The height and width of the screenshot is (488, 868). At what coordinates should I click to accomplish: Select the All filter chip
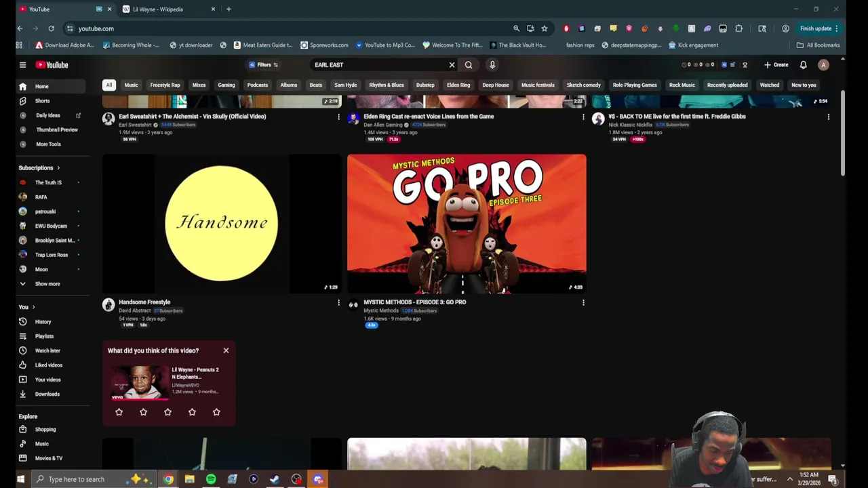pos(108,85)
